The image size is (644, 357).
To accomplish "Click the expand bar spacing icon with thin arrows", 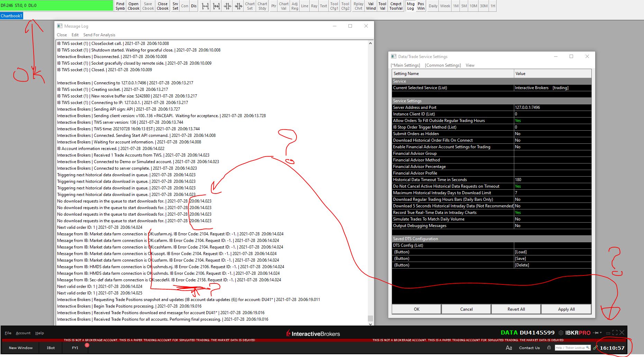I will 205,6.
